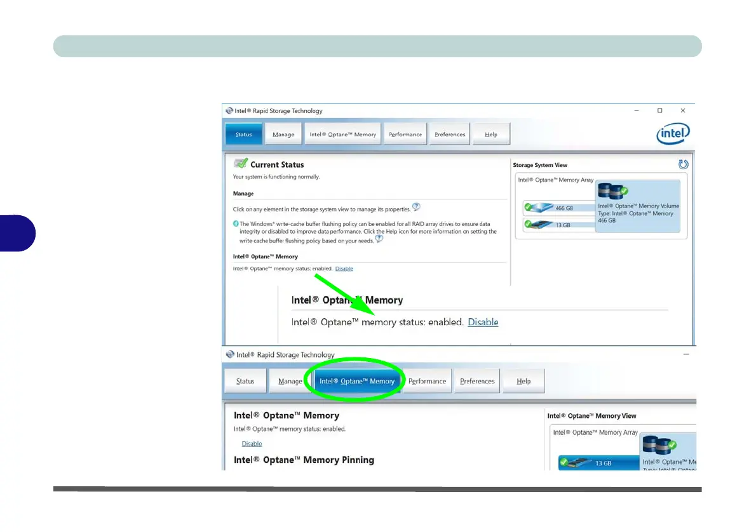This screenshot has width=756, height=532.
Task: Select the 13 GB module in bottom window
Action: [x=599, y=463]
